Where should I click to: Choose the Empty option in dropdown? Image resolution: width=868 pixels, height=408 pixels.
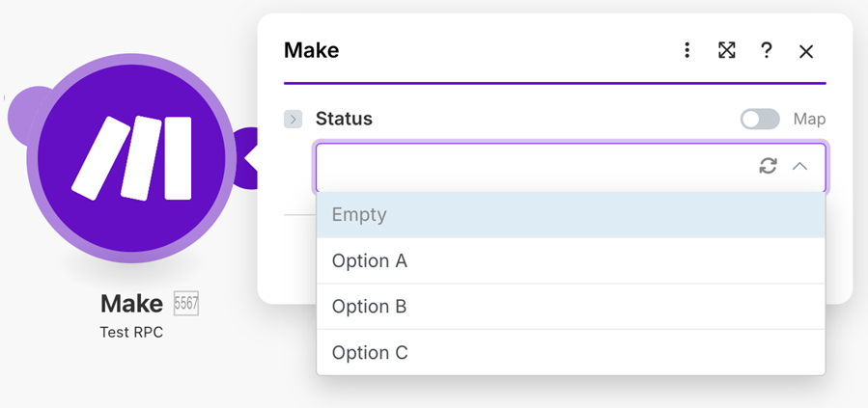point(571,214)
